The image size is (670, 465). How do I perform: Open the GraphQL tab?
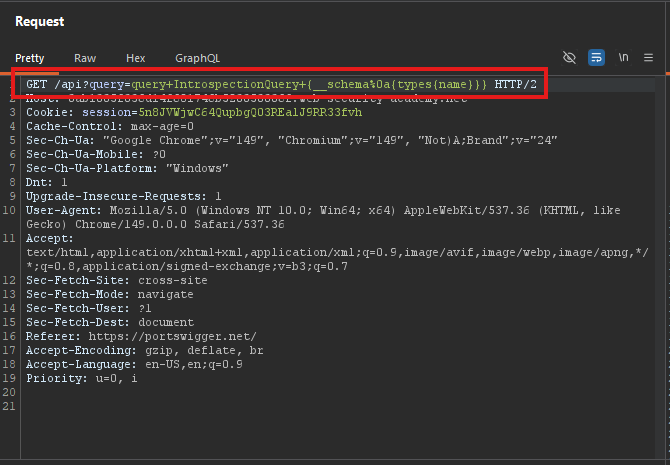pos(197,58)
